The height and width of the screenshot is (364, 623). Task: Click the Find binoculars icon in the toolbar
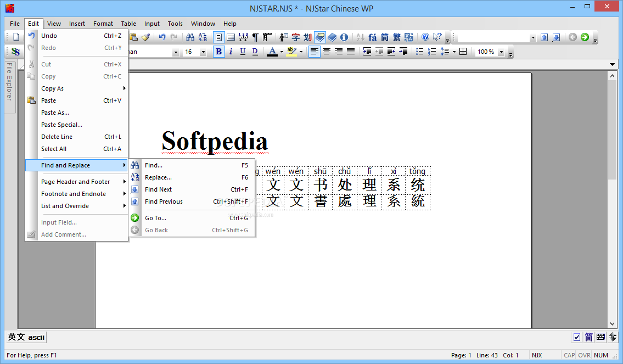190,37
